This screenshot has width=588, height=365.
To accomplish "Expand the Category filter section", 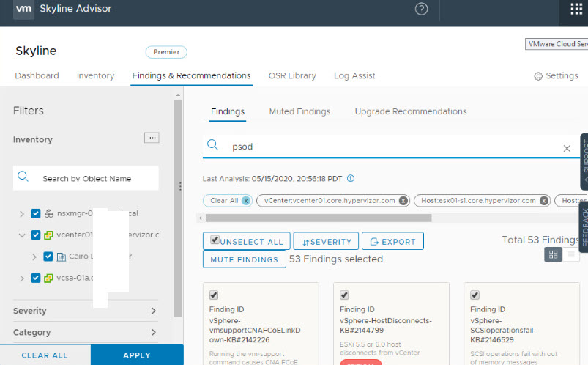I will point(86,332).
